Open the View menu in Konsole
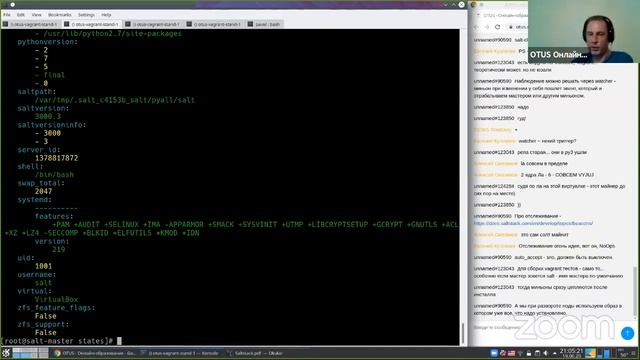 pyautogui.click(x=36, y=15)
